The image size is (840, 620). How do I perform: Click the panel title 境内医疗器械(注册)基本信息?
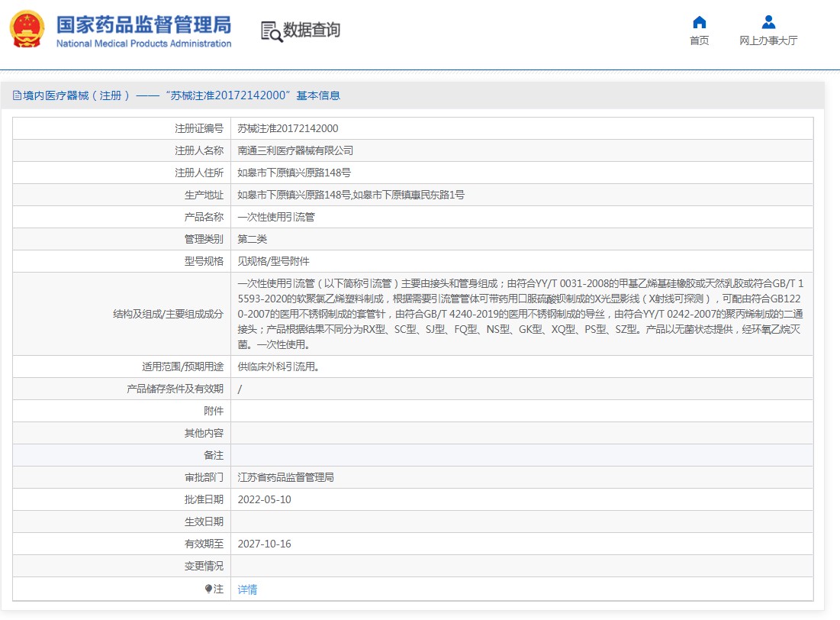[x=182, y=95]
